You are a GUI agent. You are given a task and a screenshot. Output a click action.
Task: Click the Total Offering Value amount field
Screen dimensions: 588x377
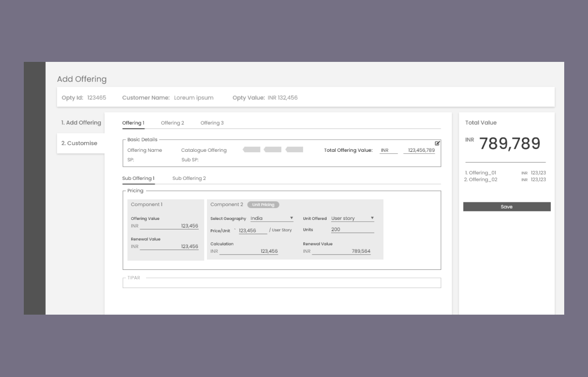(x=421, y=150)
